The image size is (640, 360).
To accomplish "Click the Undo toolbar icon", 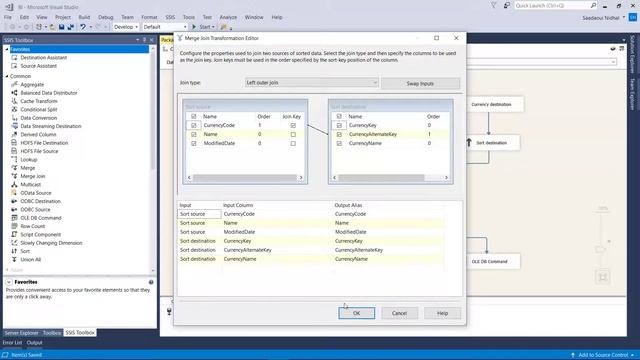I will [82, 27].
